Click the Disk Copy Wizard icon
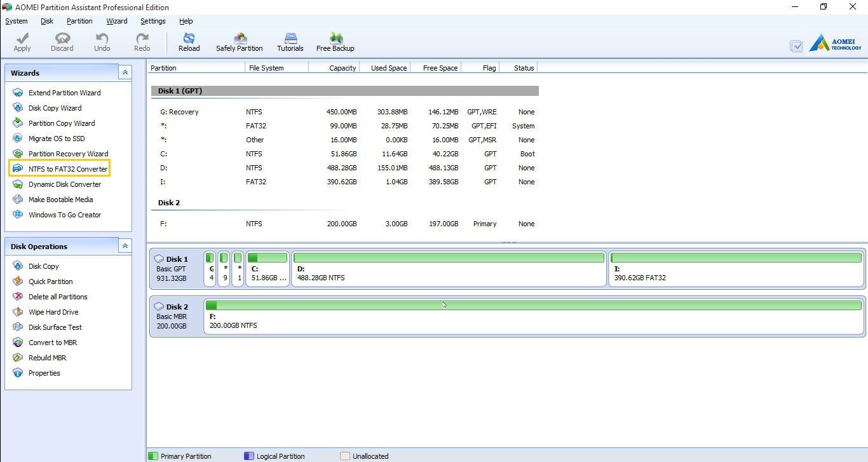Viewport: 868px width, 462px height. 18,108
